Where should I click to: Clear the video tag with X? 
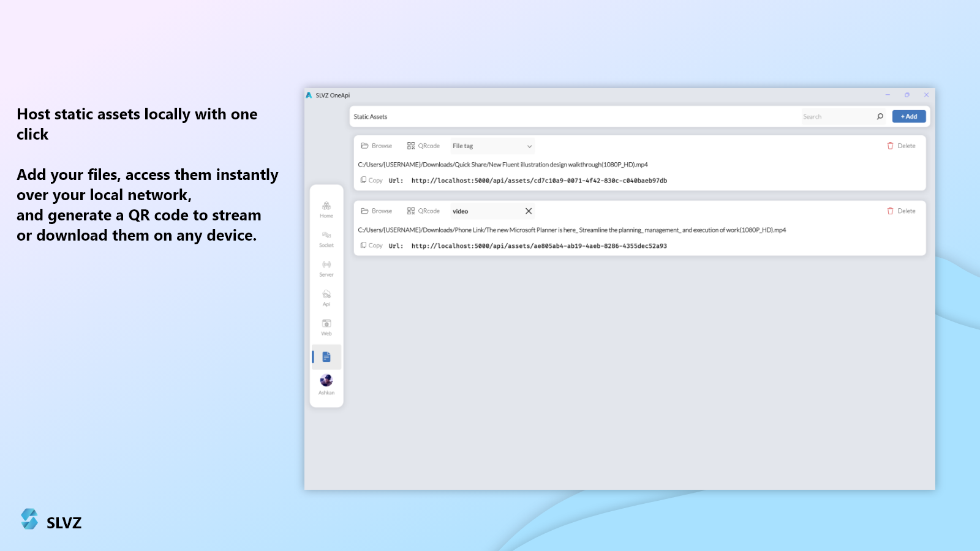pyautogui.click(x=529, y=211)
